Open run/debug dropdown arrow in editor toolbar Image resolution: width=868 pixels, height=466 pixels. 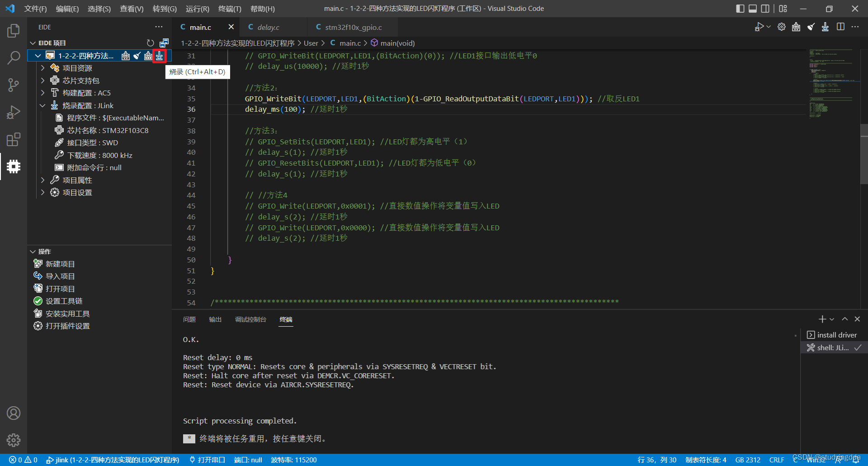point(769,27)
